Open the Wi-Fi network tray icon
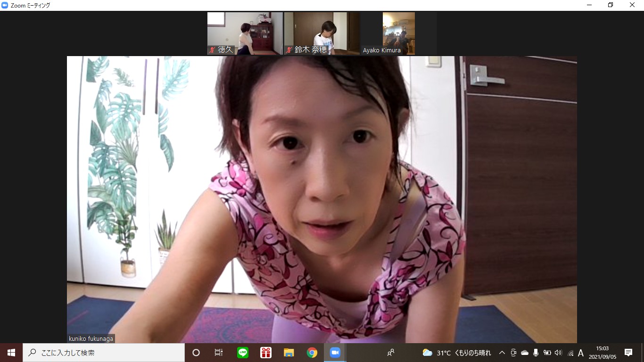 570,353
